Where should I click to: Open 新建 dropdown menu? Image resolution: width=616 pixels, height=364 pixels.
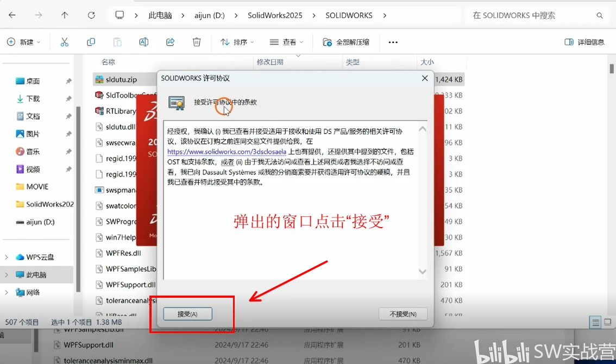pyautogui.click(x=23, y=42)
